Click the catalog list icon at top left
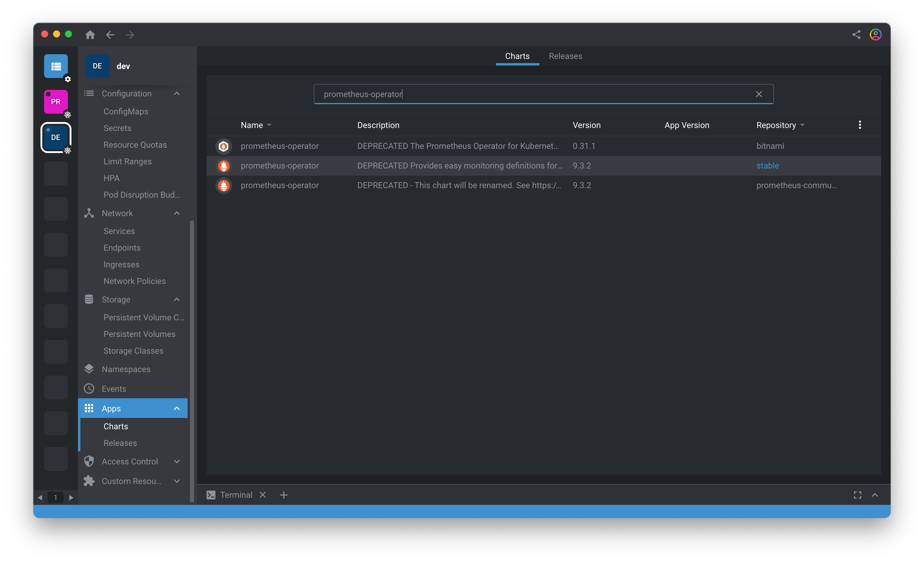This screenshot has width=924, height=562. (x=56, y=66)
